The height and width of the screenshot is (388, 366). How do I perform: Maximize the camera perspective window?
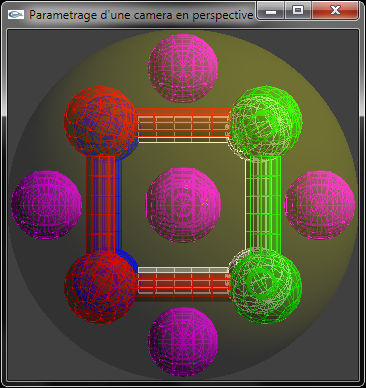tap(298, 11)
